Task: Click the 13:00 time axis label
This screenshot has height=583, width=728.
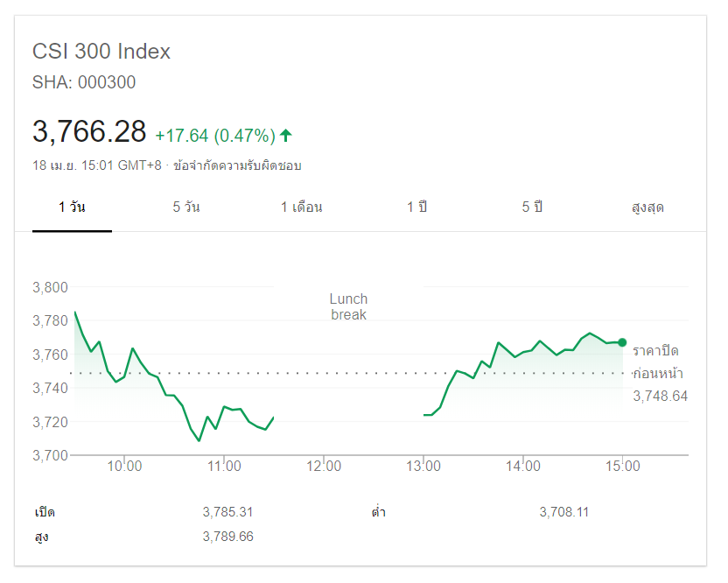Action: click(x=424, y=467)
